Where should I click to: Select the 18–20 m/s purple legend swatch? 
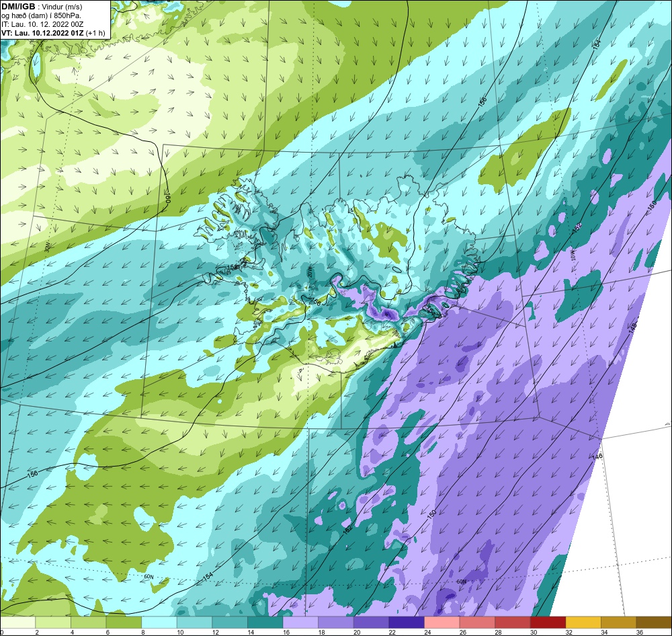(x=336, y=622)
